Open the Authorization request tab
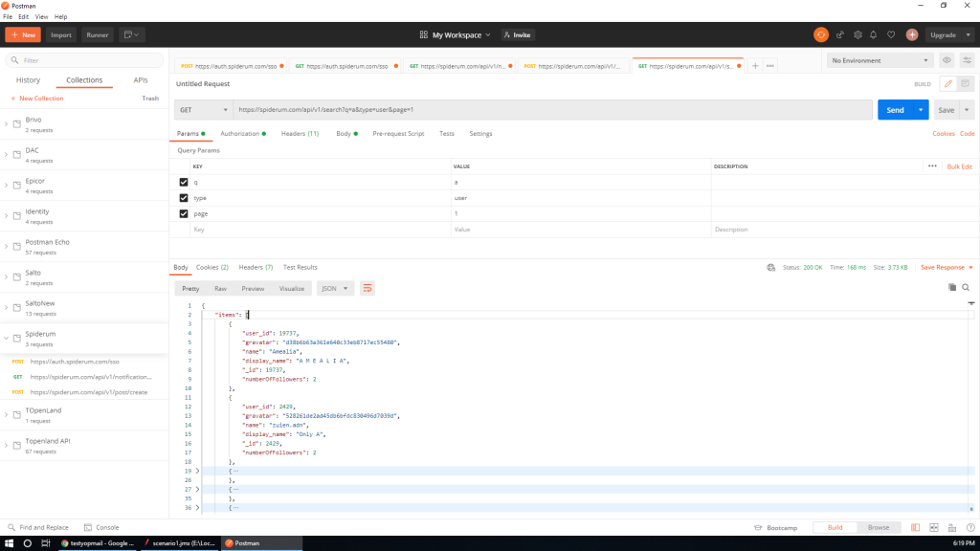Viewport: 980px width, 551px height. pos(242,134)
